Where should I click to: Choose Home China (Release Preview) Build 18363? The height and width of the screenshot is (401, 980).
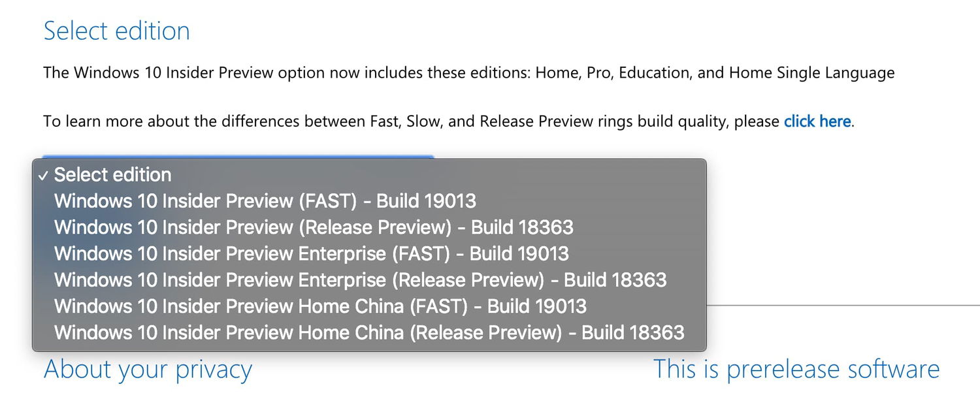(369, 332)
